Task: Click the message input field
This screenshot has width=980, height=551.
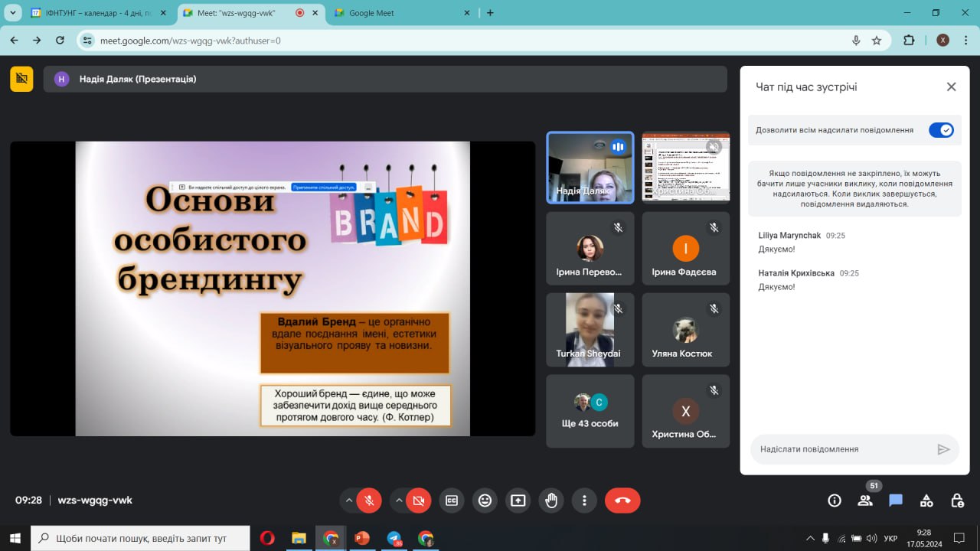Action: [x=842, y=449]
